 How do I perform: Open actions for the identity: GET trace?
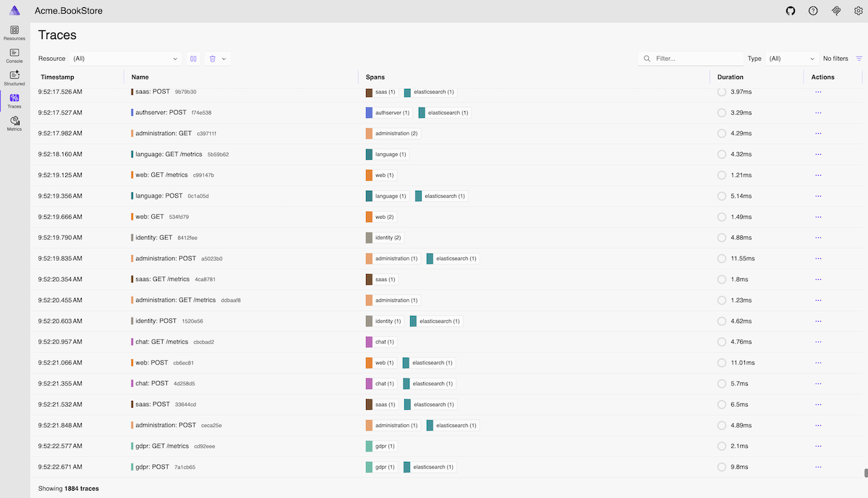pos(818,237)
